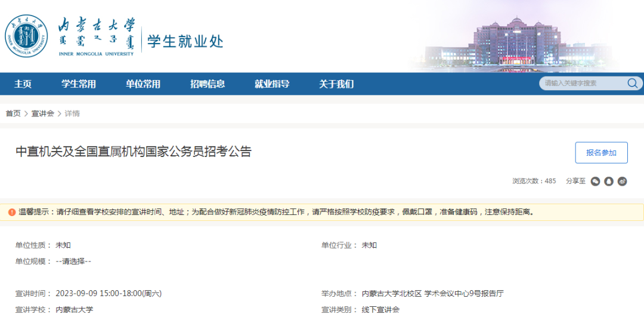
Task: Click the 宣讲学校 value 内蒙古大学
Action: click(75, 310)
